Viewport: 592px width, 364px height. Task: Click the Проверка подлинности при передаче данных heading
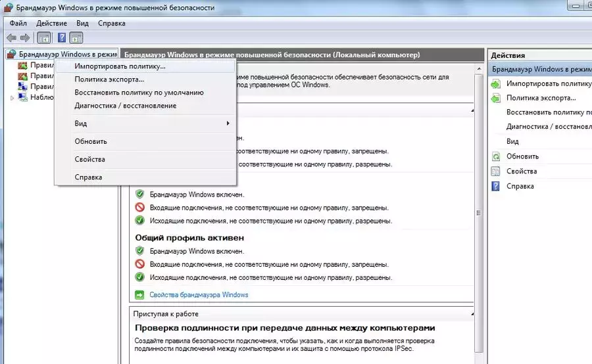tap(285, 328)
